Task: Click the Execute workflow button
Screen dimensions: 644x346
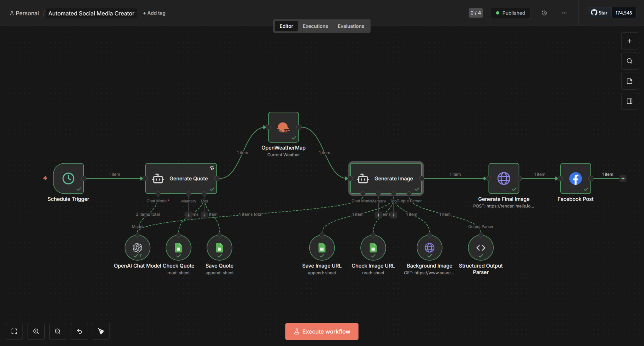Action: pyautogui.click(x=321, y=331)
